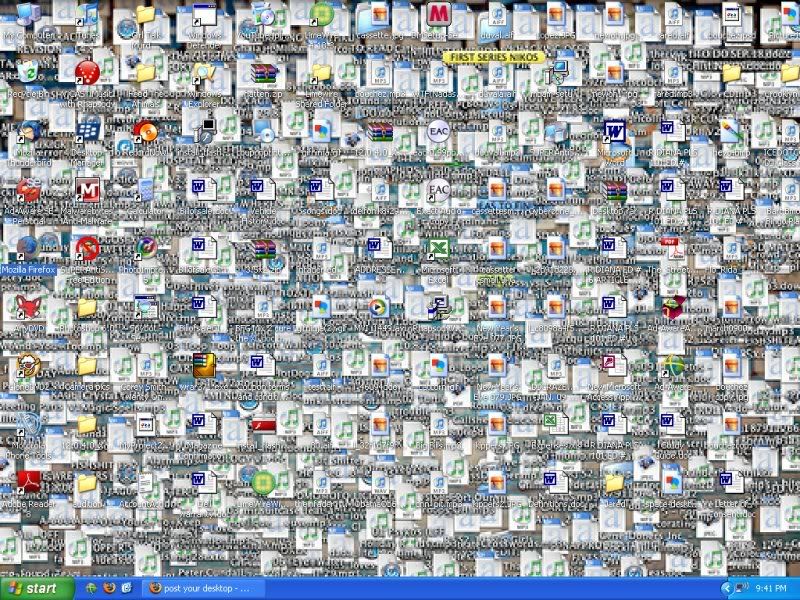The height and width of the screenshot is (600, 800).
Task: Open the LimeWire Shared Folder
Action: coord(321,73)
